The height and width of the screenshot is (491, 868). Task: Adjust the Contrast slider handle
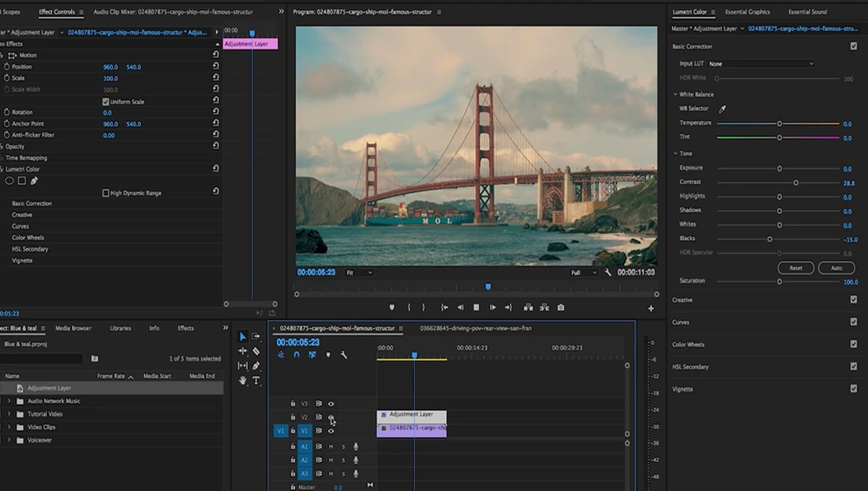tap(796, 182)
